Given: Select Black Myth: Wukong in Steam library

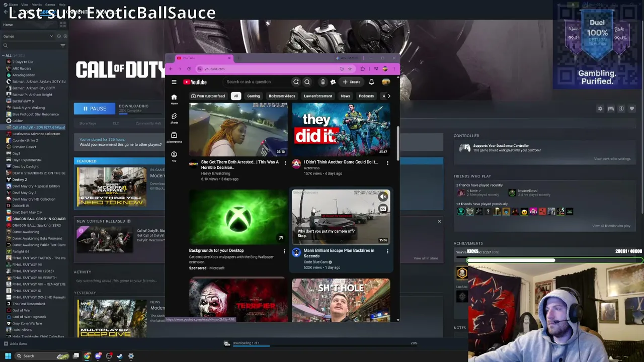Looking at the screenshot, I should coord(28,108).
